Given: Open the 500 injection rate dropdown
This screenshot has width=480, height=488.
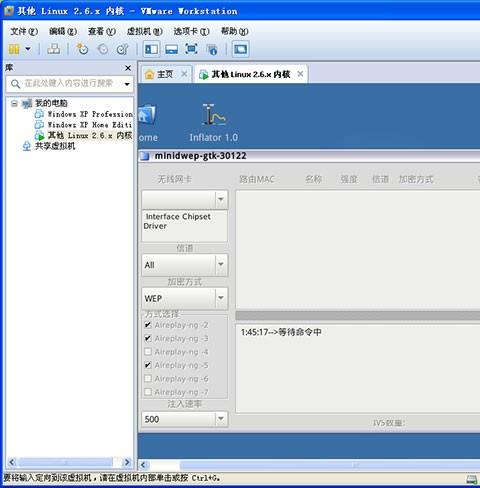Looking at the screenshot, I should tap(185, 419).
